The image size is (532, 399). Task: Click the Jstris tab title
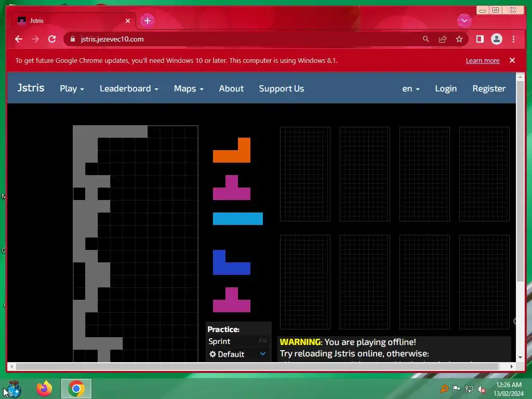tap(37, 21)
